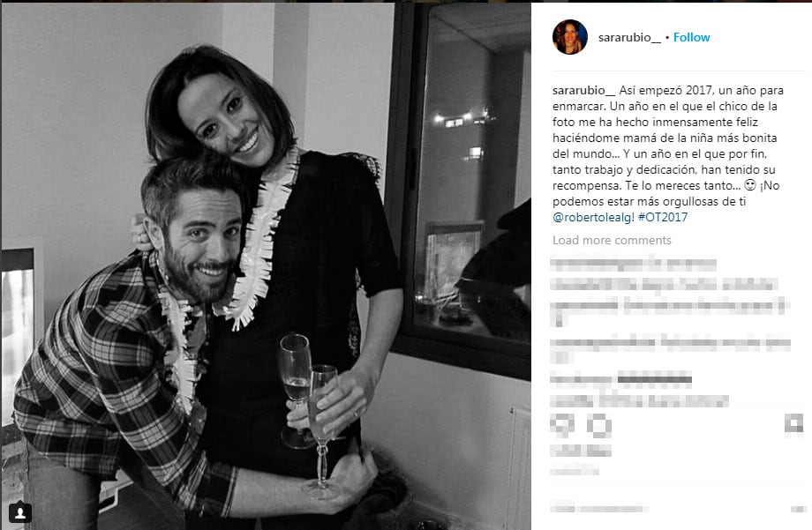
Task: View the blurred likes count under heart icon
Action: point(581,451)
